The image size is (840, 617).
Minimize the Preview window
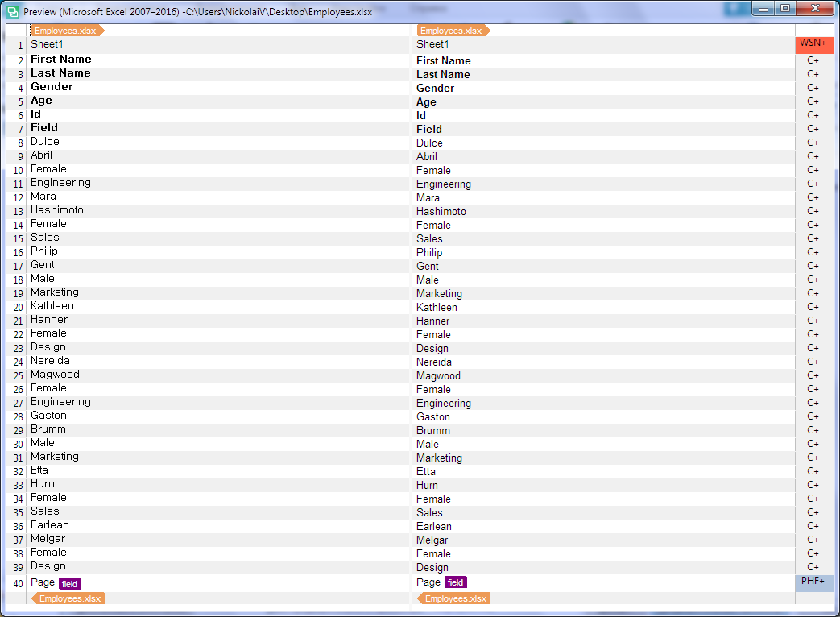(762, 9)
